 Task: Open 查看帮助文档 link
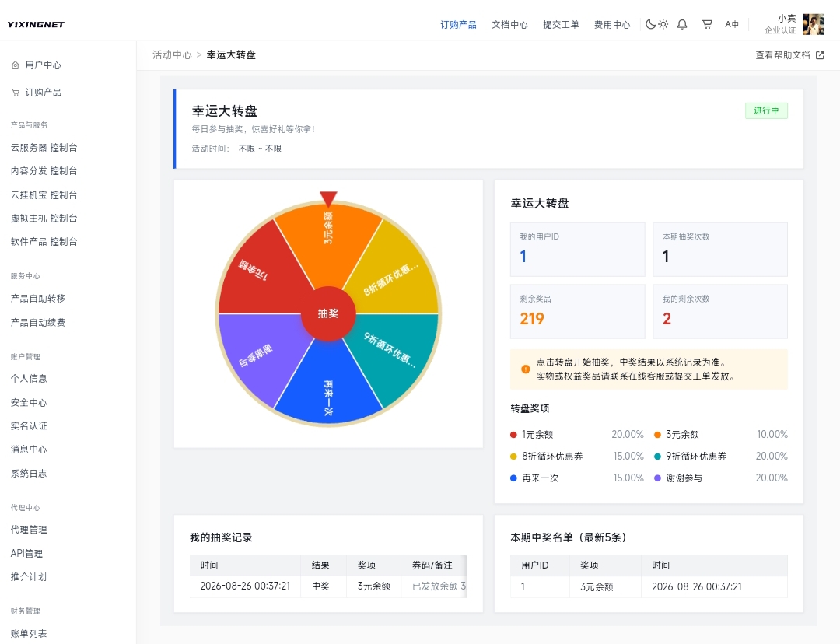pos(782,55)
